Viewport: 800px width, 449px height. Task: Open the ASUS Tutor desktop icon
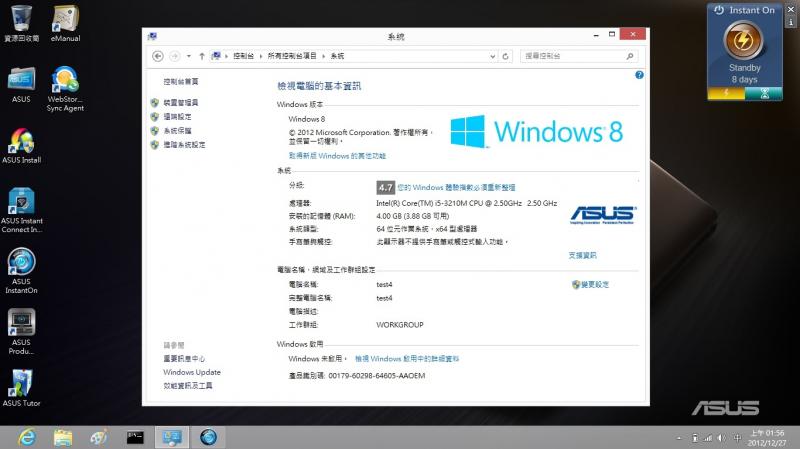21,388
